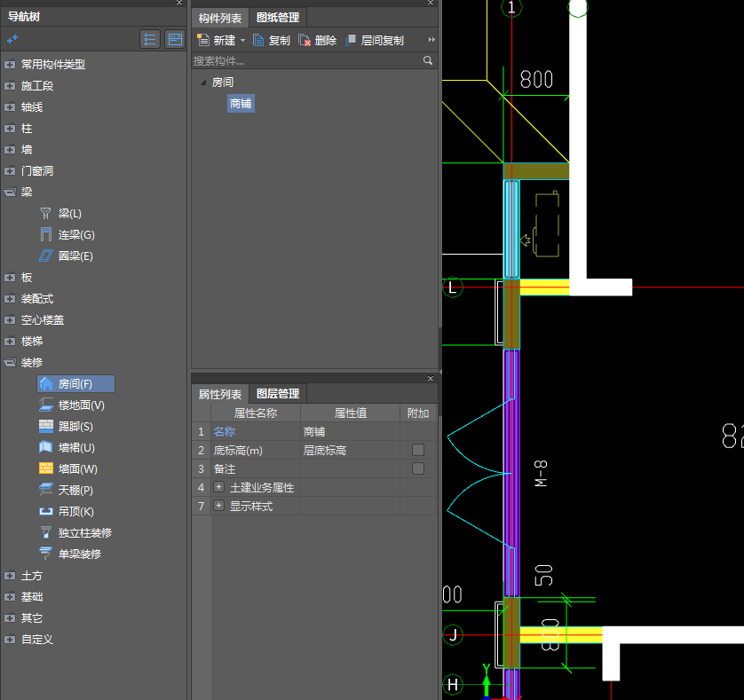Image resolution: width=744 pixels, height=700 pixels.
Task: Click the 删除 delete button
Action: point(318,40)
